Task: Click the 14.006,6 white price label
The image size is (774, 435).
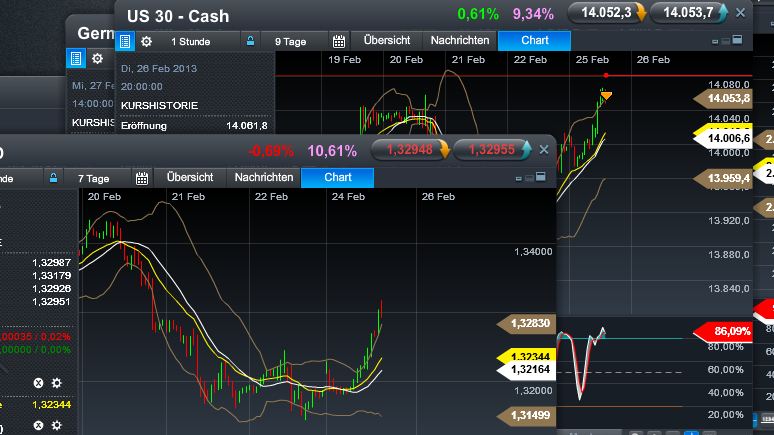Action: pyautogui.click(x=723, y=138)
